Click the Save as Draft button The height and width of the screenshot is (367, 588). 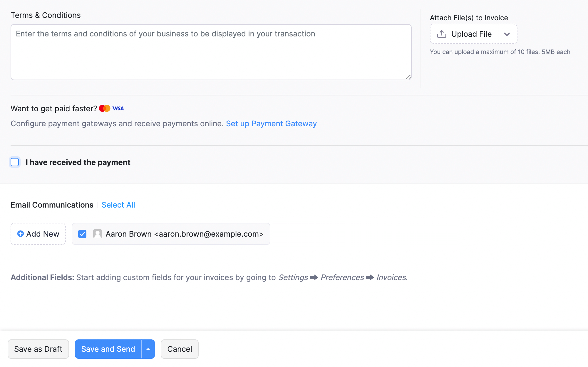pyautogui.click(x=38, y=349)
